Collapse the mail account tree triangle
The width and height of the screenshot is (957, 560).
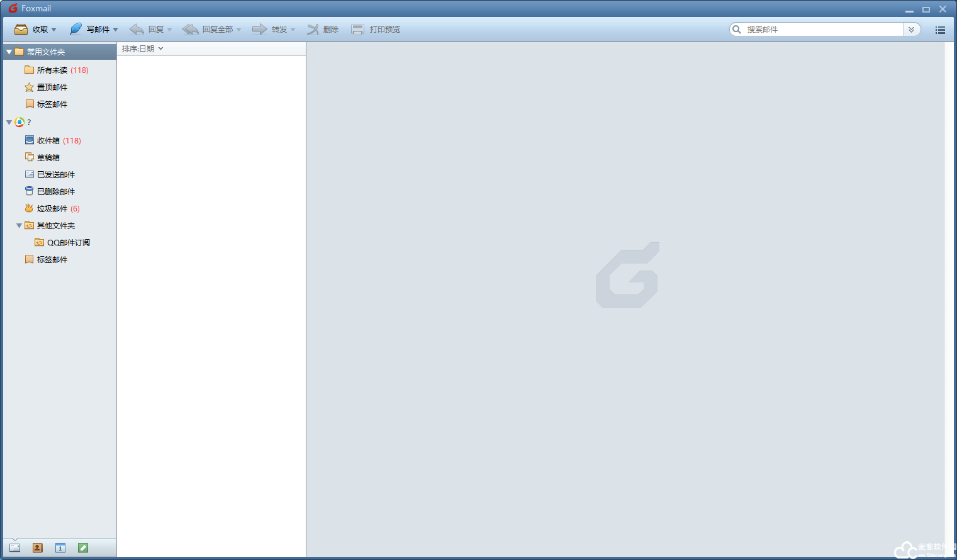(9, 122)
